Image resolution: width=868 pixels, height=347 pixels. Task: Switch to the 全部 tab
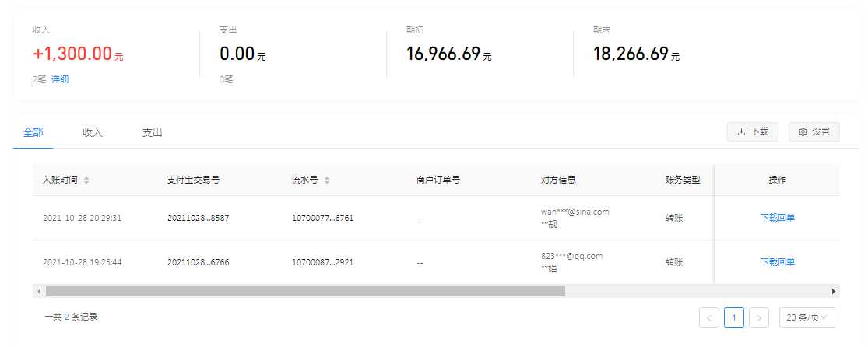pos(33,133)
